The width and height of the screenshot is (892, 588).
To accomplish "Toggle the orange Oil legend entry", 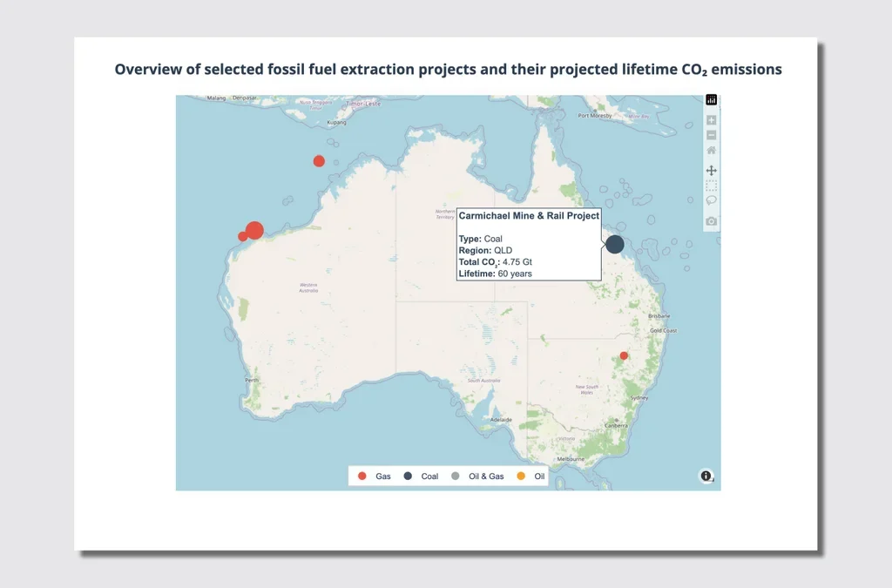I will coord(530,476).
